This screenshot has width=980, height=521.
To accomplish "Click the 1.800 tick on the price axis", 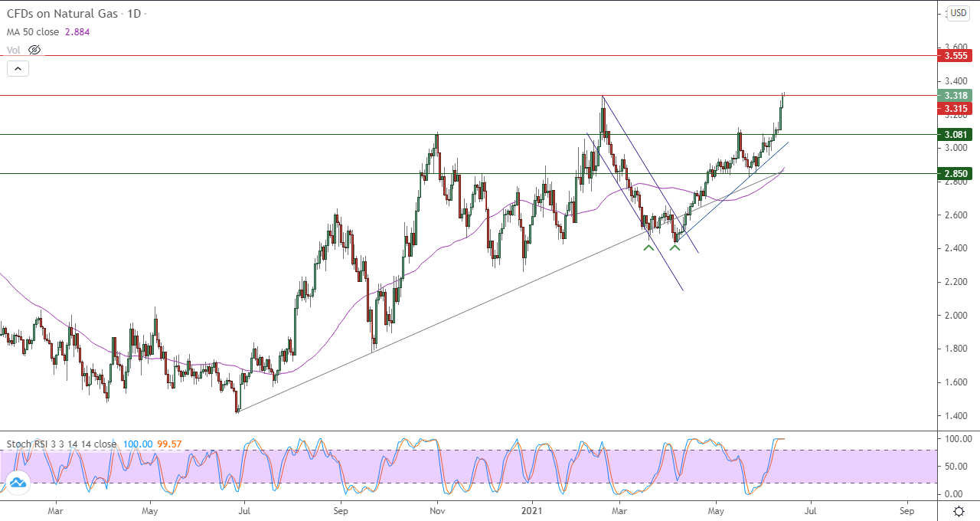I will coord(955,349).
